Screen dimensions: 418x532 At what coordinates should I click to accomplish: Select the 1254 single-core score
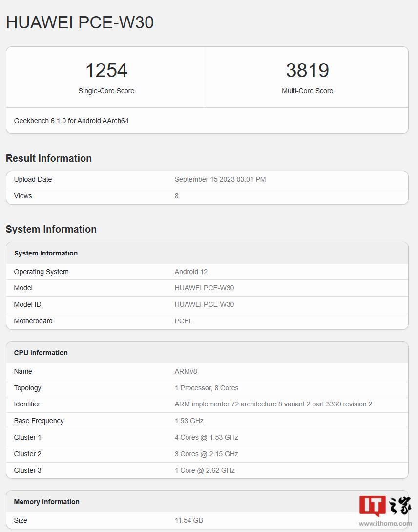(106, 70)
